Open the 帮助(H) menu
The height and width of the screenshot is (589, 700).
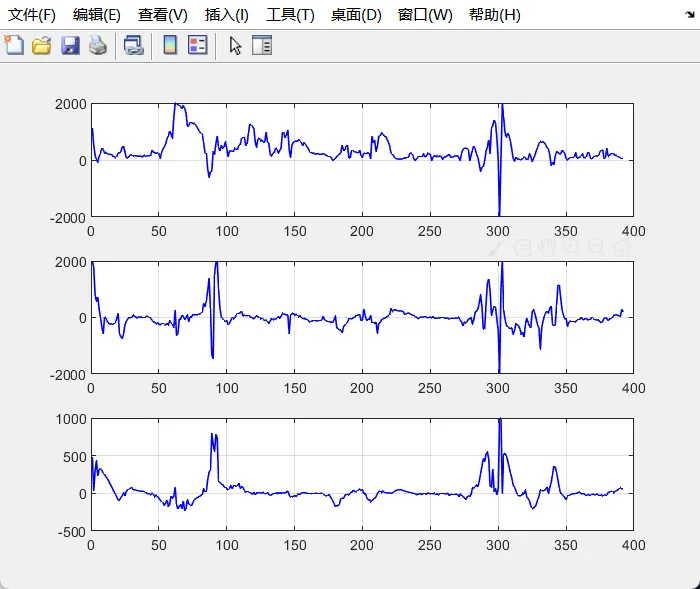click(x=494, y=15)
